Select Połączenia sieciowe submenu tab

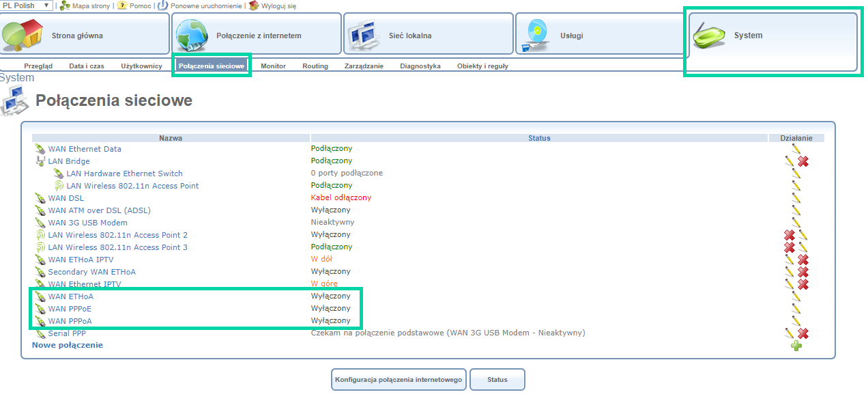(x=212, y=66)
